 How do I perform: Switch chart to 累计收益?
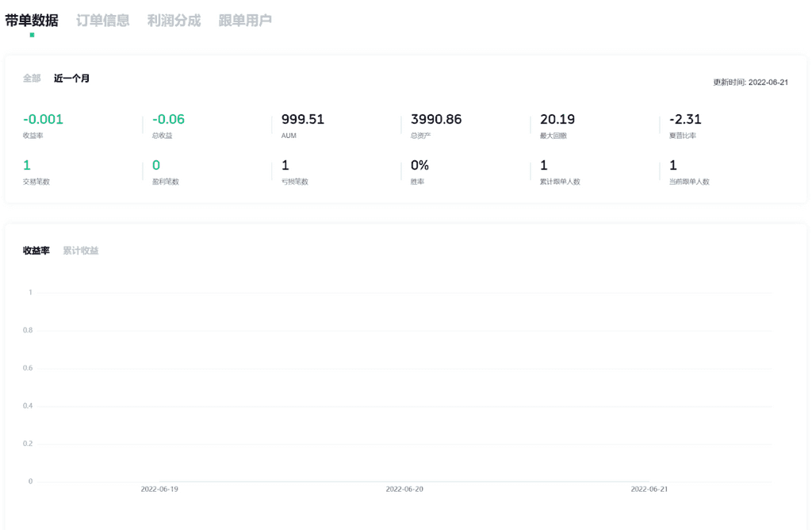(81, 251)
